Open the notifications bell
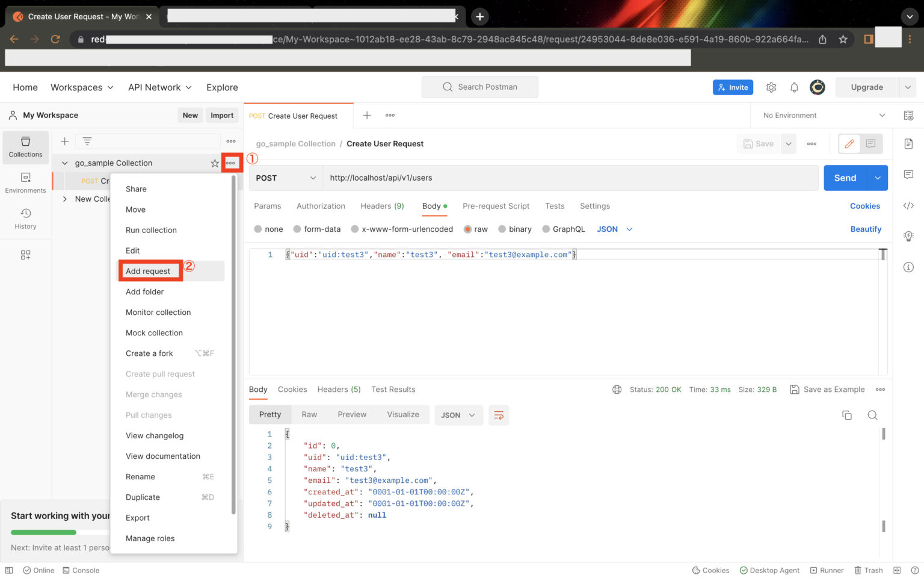This screenshot has width=924, height=578. 794,87
